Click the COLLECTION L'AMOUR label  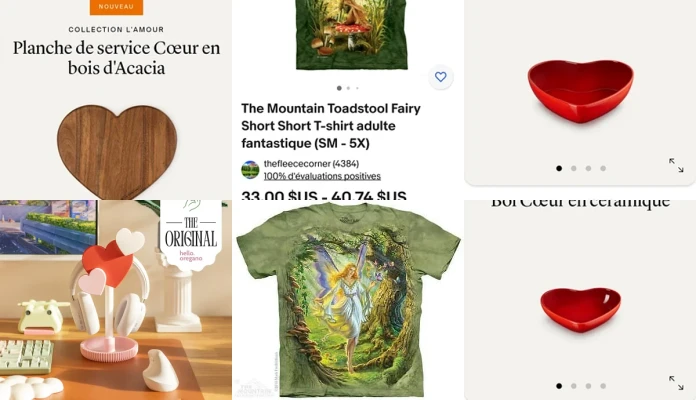116,29
